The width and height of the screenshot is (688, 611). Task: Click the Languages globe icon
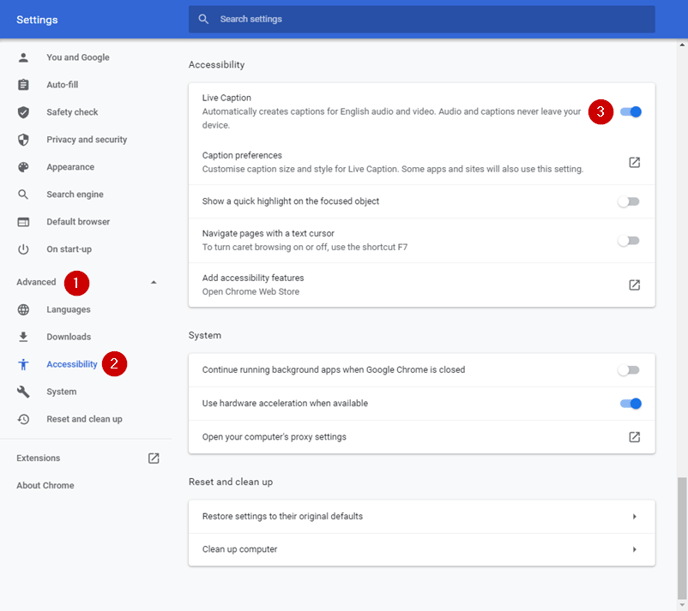coord(23,310)
